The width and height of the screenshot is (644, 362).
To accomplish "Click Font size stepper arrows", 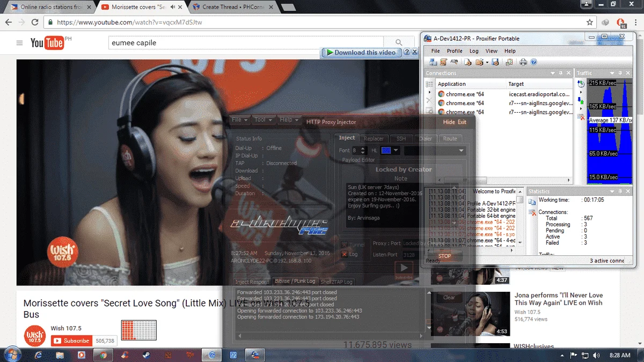I will pyautogui.click(x=363, y=151).
